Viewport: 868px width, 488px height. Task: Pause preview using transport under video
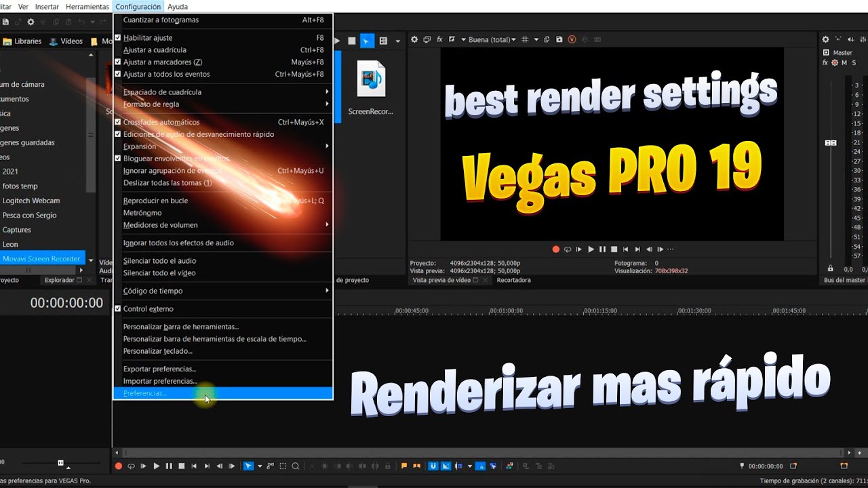[x=602, y=249]
